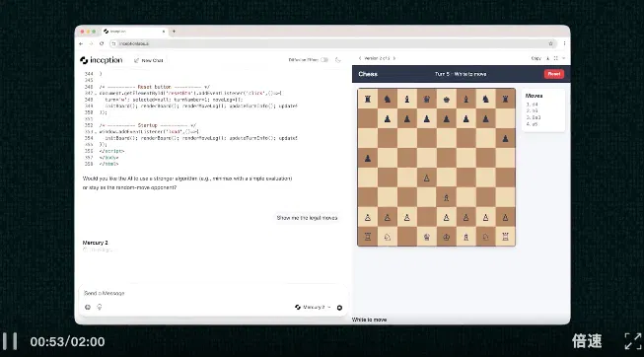The height and width of the screenshot is (357, 644).
Task: Go to previous version arrow
Action: tap(360, 58)
